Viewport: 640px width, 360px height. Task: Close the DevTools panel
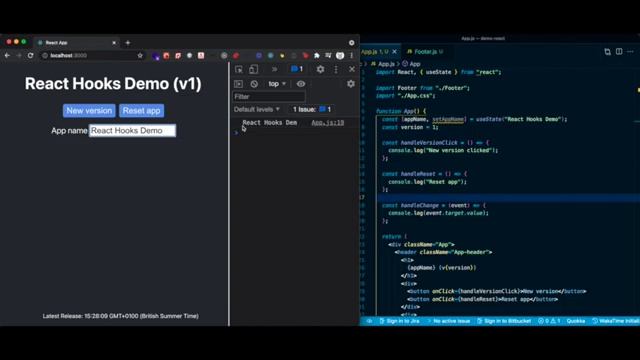(352, 69)
